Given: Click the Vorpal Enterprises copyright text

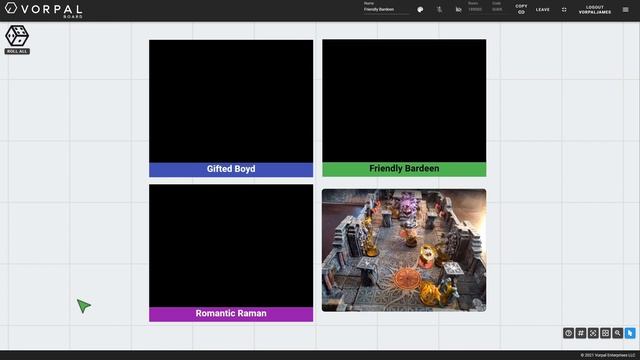Looking at the screenshot, I should coord(607,355).
